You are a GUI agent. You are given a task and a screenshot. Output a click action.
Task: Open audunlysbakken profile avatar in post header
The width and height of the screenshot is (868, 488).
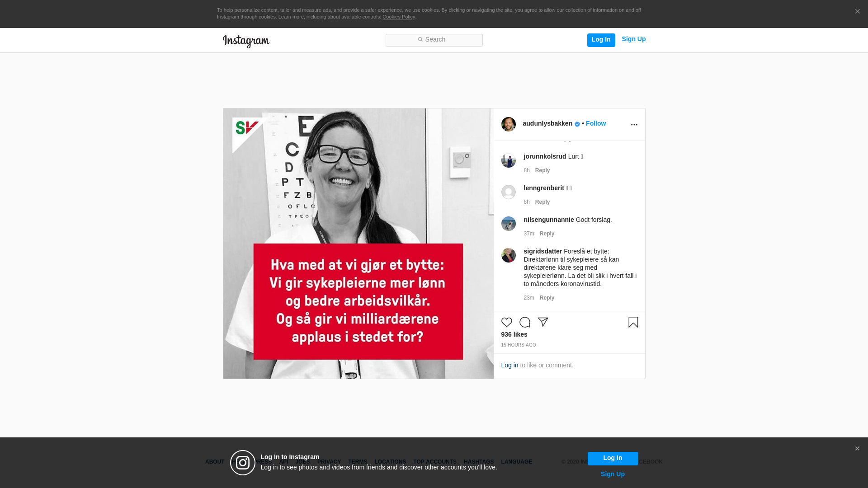508,124
